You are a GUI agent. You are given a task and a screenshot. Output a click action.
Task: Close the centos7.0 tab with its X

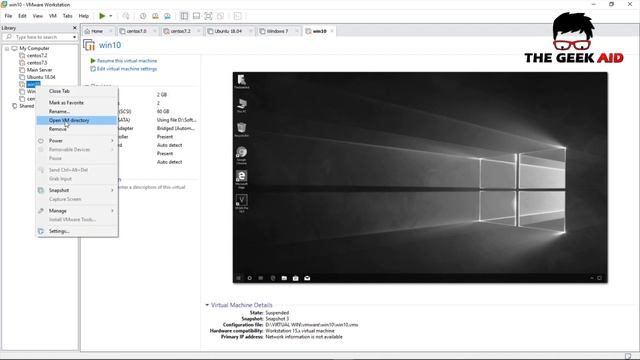pyautogui.click(x=155, y=31)
